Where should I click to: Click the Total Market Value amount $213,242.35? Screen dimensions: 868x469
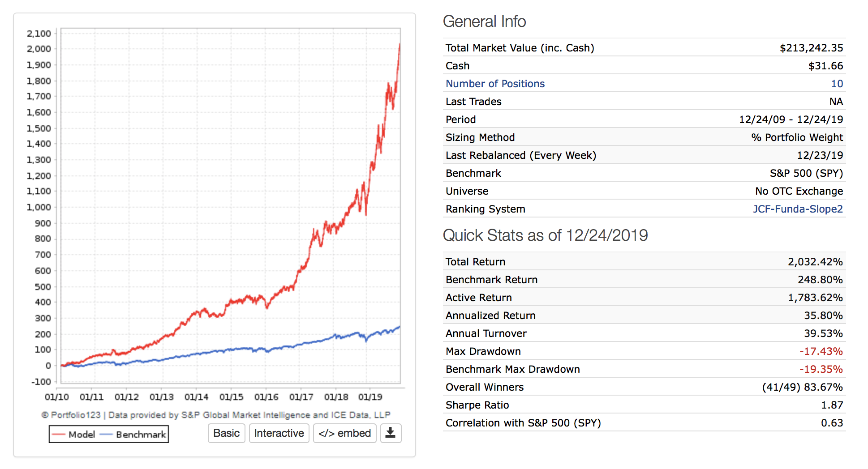click(x=811, y=48)
